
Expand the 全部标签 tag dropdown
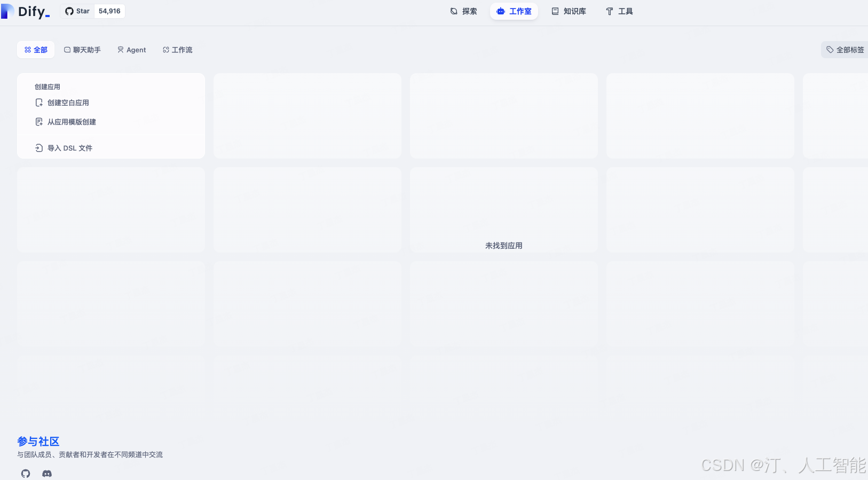click(x=845, y=50)
